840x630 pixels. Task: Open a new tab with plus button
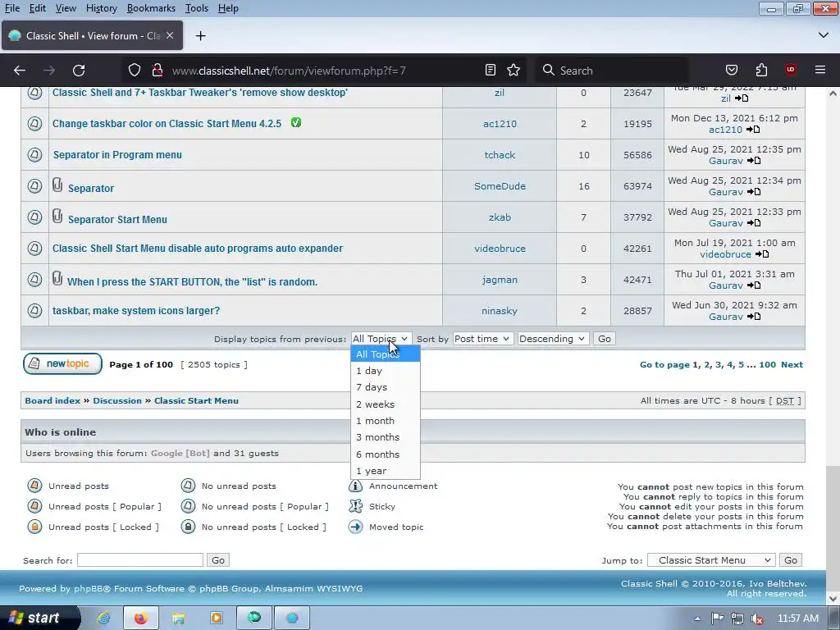point(200,36)
